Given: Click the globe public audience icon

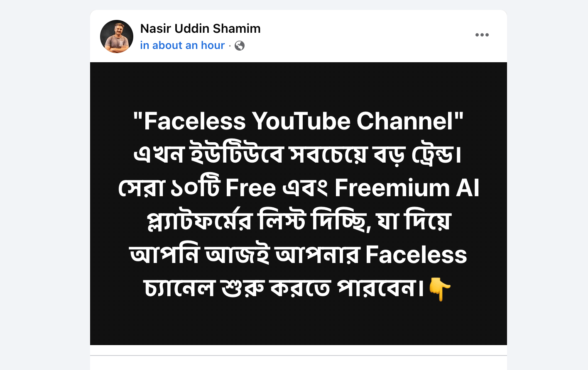Looking at the screenshot, I should click(x=240, y=46).
